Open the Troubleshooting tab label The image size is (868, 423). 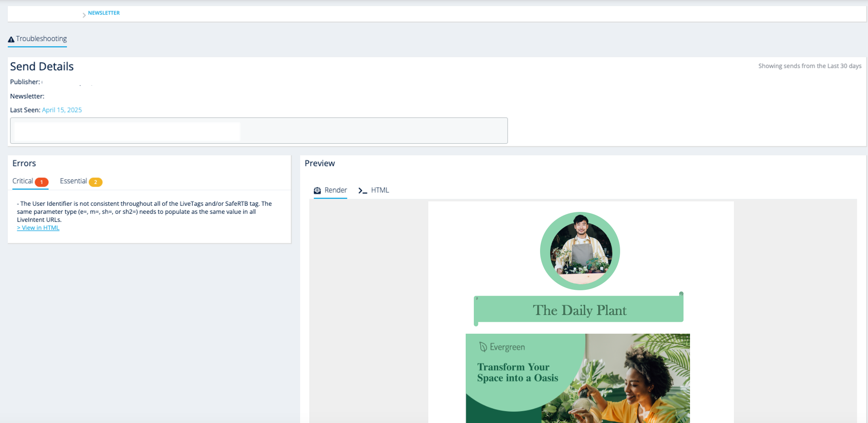pyautogui.click(x=41, y=39)
